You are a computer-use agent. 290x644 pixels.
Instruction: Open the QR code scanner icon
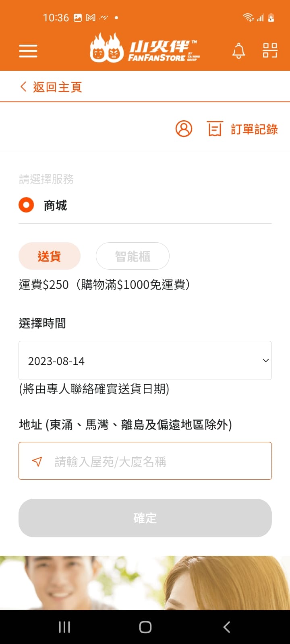point(270,51)
